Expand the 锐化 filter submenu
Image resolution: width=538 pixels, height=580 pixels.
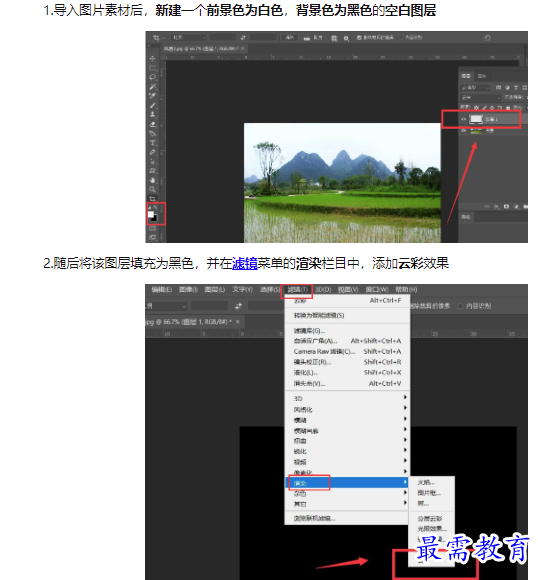pos(348,451)
